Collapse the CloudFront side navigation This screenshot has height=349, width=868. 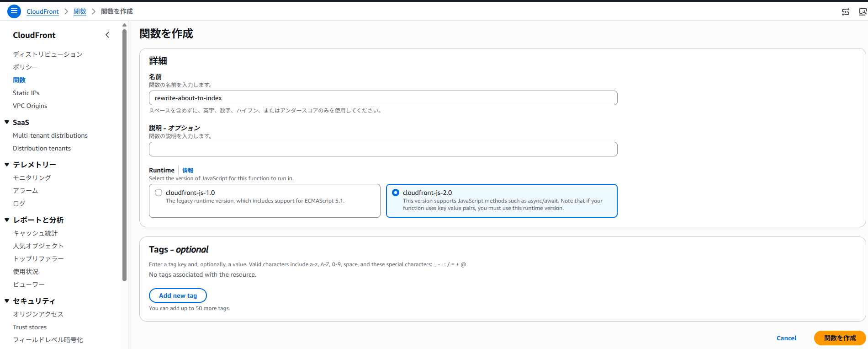[x=107, y=35]
